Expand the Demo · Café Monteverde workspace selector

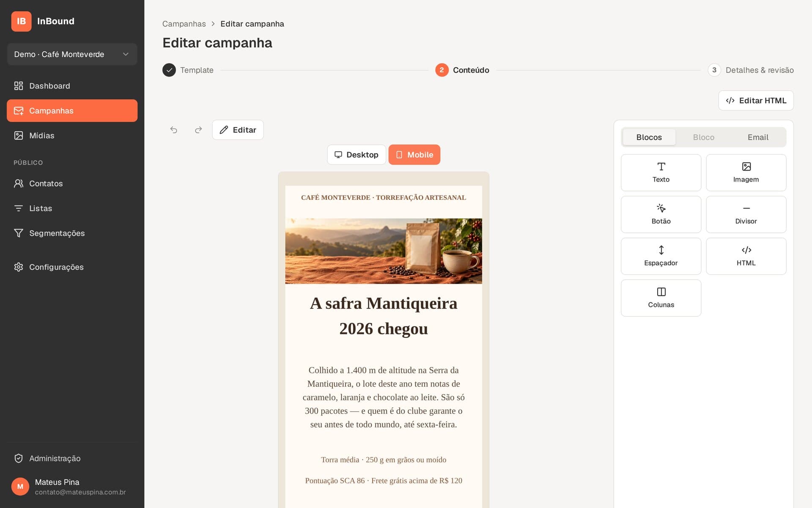tap(72, 54)
